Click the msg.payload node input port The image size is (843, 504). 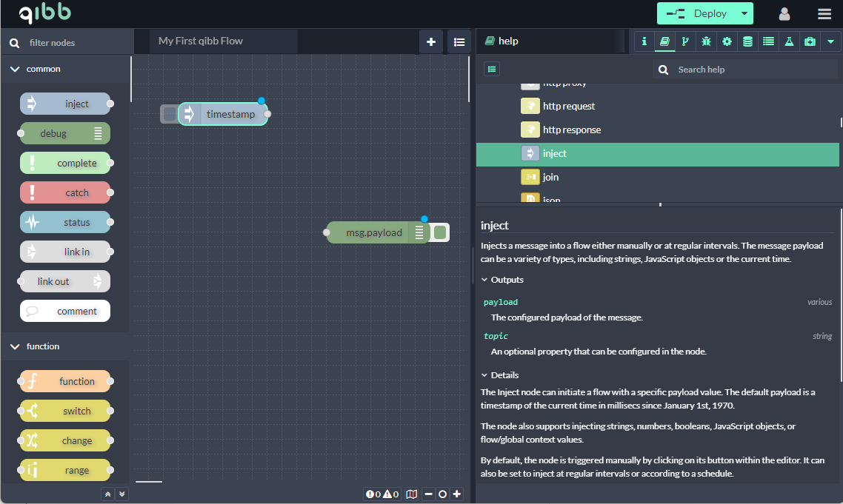pos(327,232)
